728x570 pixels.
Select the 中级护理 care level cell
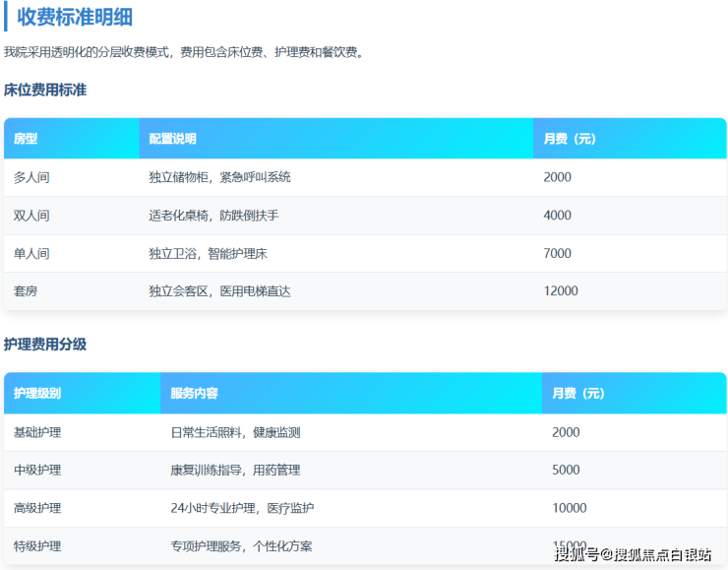(37, 471)
